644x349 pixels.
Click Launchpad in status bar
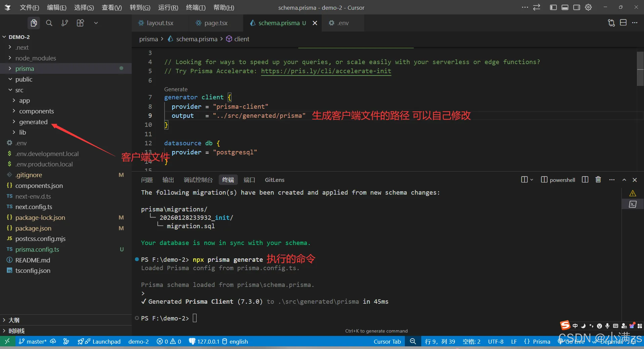pyautogui.click(x=99, y=341)
